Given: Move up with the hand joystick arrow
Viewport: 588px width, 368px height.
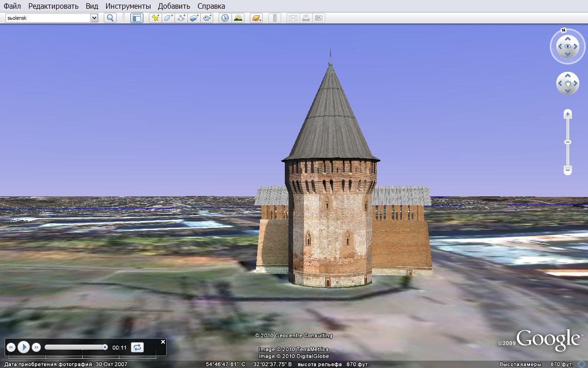Looking at the screenshot, I should tap(568, 75).
